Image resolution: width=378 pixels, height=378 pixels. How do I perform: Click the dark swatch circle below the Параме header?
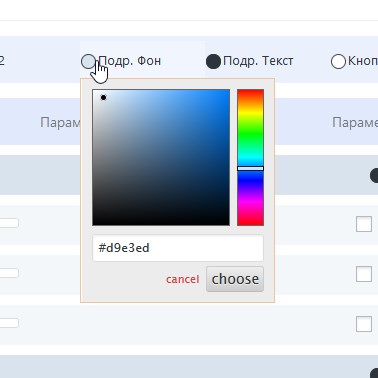375,175
